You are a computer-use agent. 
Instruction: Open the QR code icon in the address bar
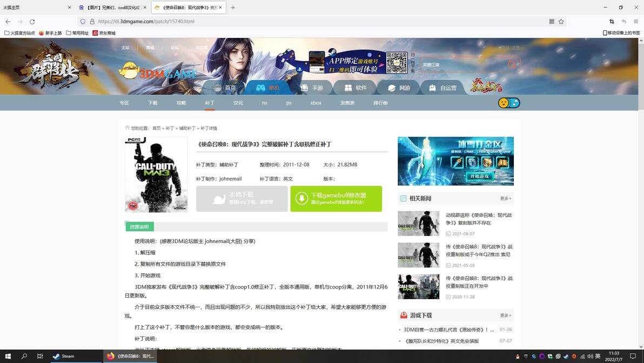click(x=552, y=22)
